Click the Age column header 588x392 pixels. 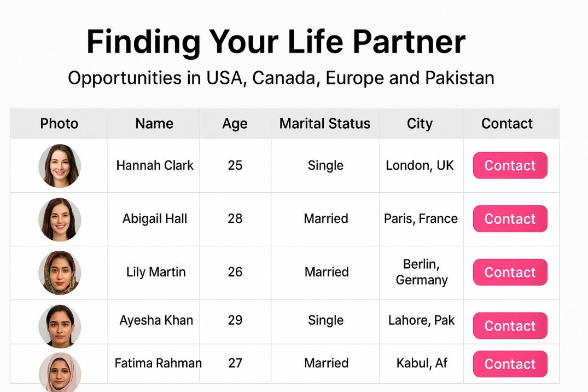[235, 124]
